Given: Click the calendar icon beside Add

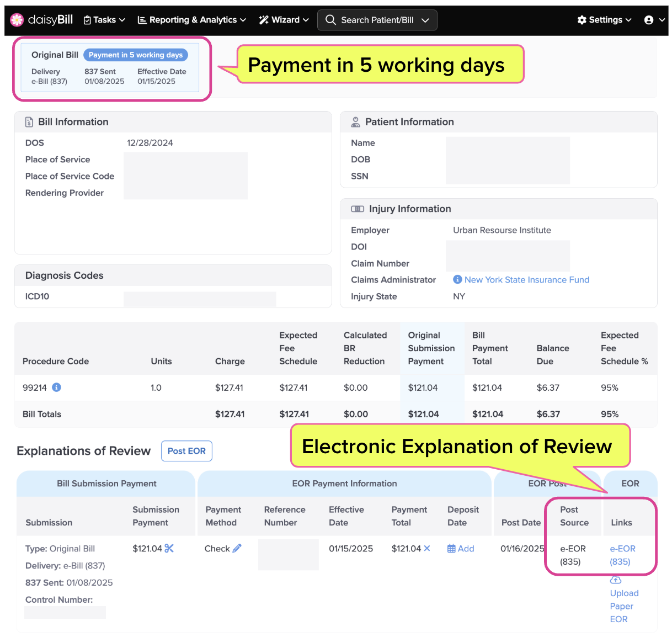Looking at the screenshot, I should [x=451, y=549].
